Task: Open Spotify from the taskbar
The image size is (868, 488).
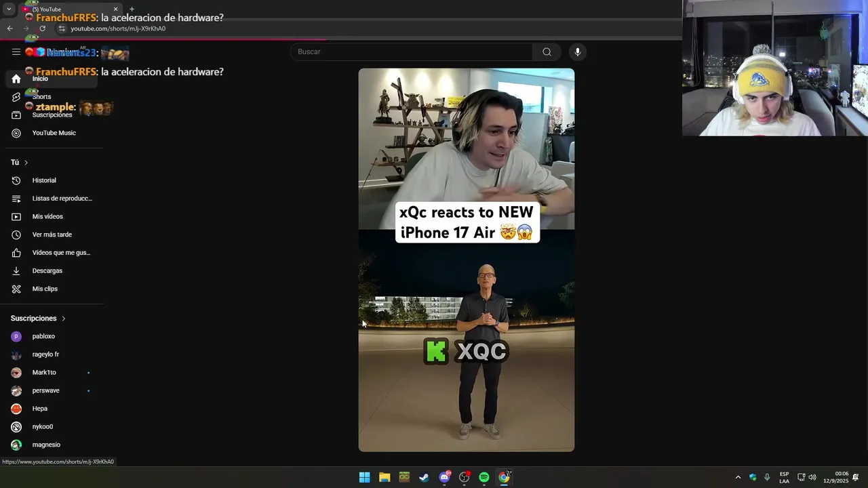Action: pyautogui.click(x=484, y=477)
